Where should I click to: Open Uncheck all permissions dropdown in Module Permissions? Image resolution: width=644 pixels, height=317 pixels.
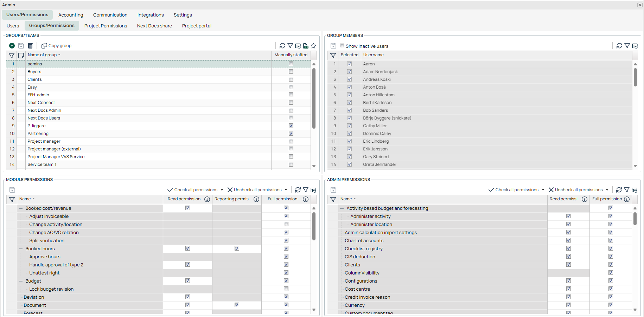(286, 190)
